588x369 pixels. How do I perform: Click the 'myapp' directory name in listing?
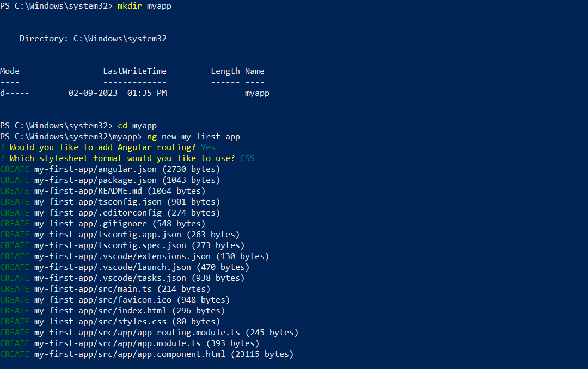(x=257, y=93)
